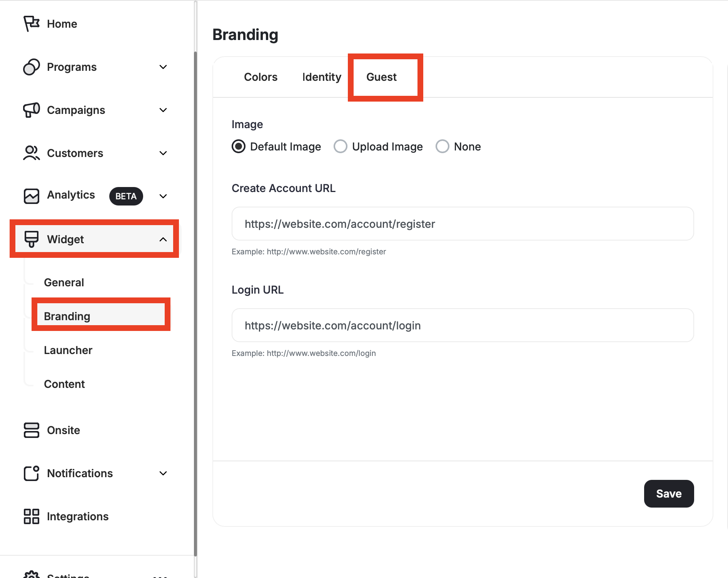Choose the Upload Image option
The height and width of the screenshot is (578, 728).
coord(340,146)
